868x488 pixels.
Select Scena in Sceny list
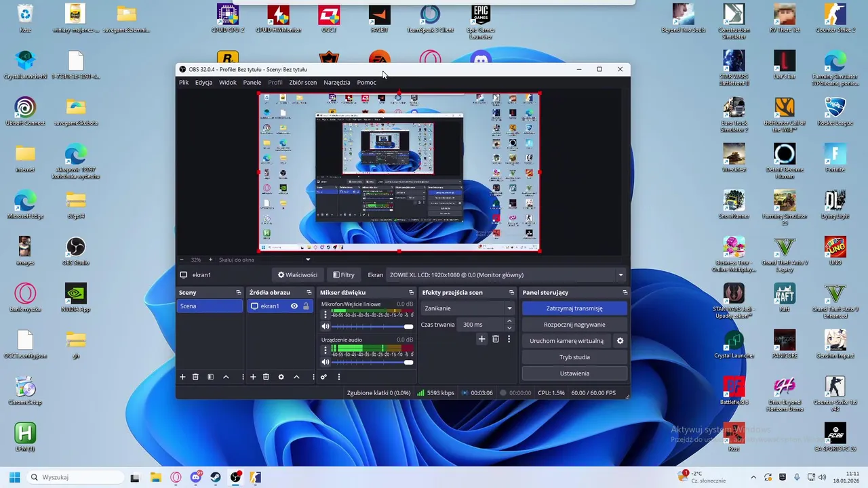210,306
